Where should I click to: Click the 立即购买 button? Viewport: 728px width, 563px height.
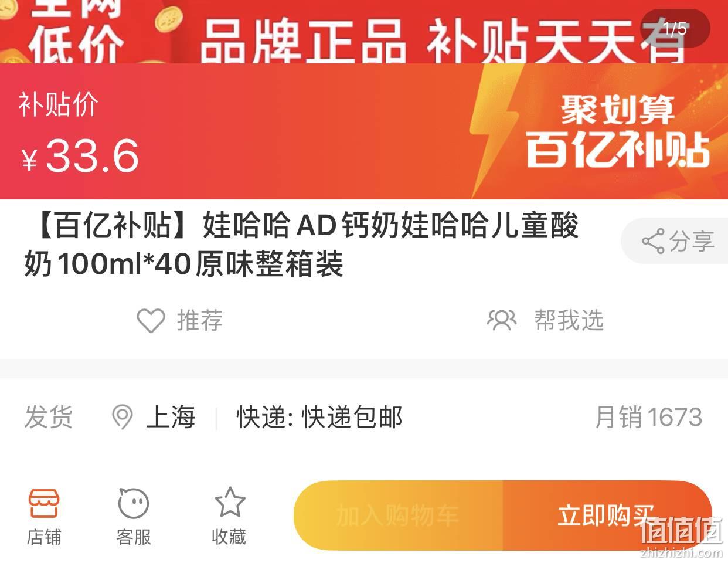[607, 515]
